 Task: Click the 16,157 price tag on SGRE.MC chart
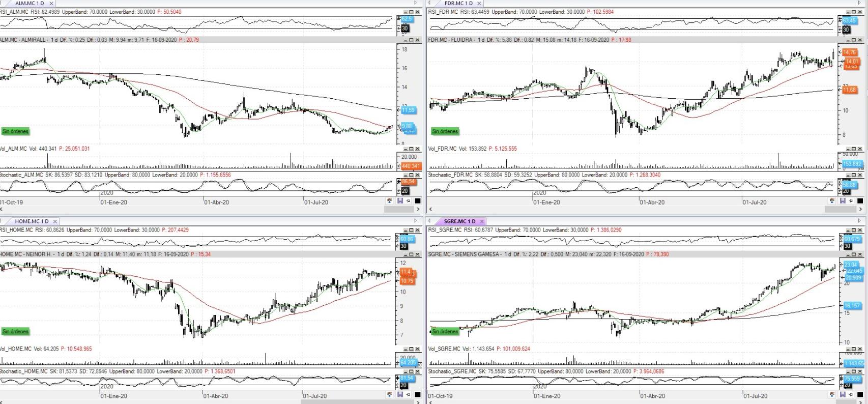[x=852, y=306]
